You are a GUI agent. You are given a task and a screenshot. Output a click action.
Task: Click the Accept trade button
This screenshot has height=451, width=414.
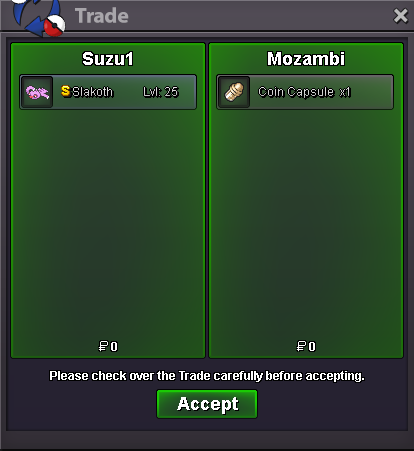tap(207, 404)
